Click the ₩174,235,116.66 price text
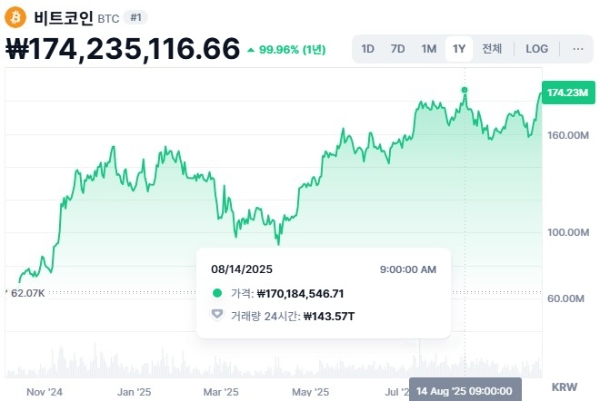Image resolution: width=600 pixels, height=401 pixels. [122, 48]
